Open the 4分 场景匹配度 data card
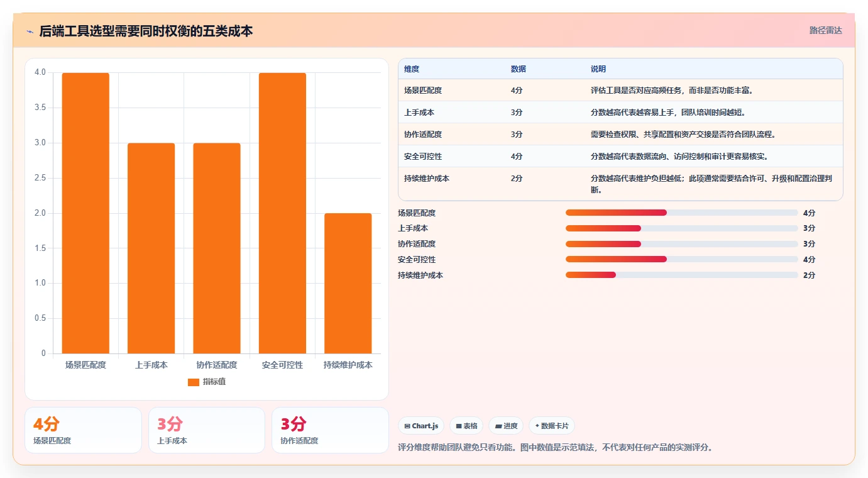Viewport: 868px width, 478px height. (83, 430)
